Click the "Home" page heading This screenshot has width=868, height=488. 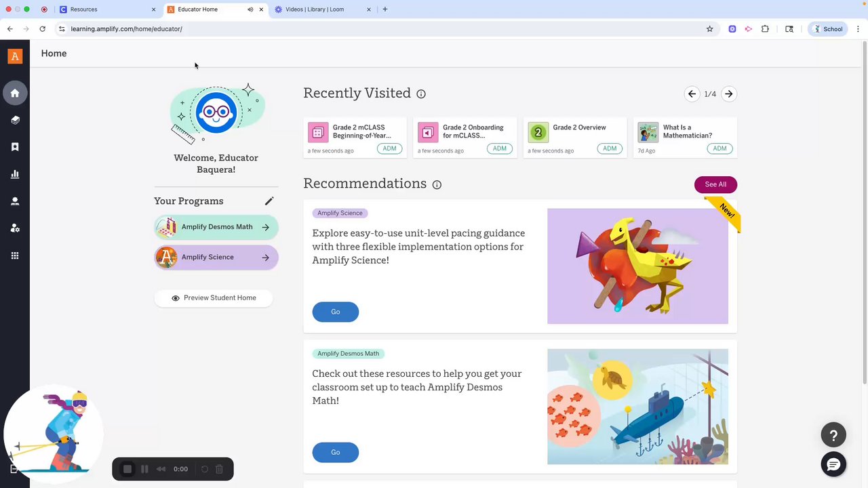coord(54,54)
